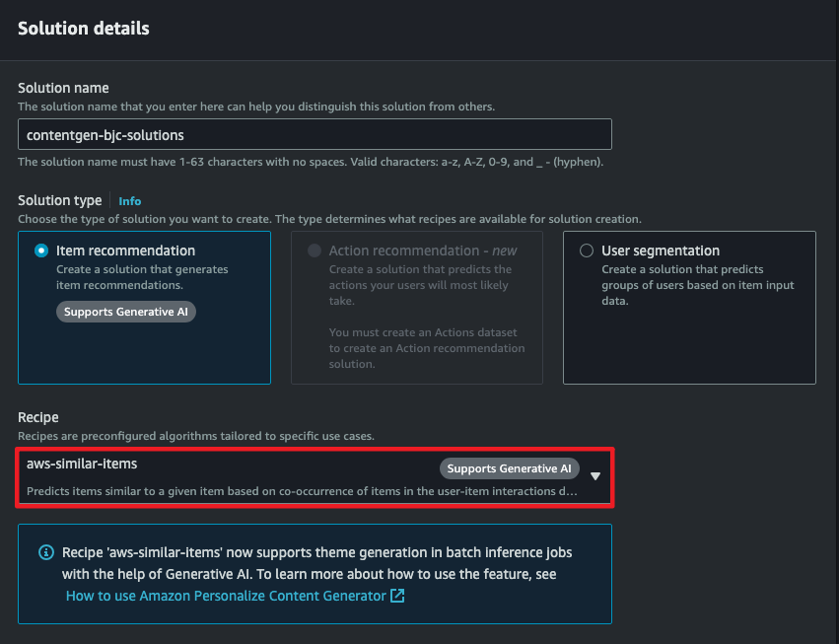The width and height of the screenshot is (839, 644).
Task: Click the Recipe section label
Action: 38,417
